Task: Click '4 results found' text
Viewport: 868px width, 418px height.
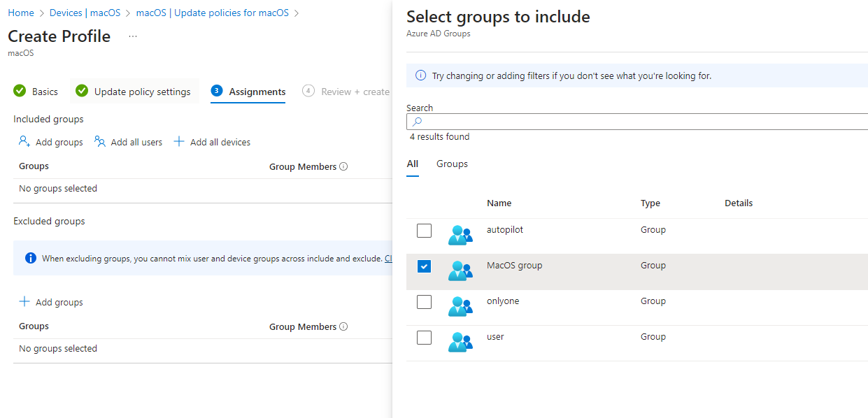Action: 440,136
